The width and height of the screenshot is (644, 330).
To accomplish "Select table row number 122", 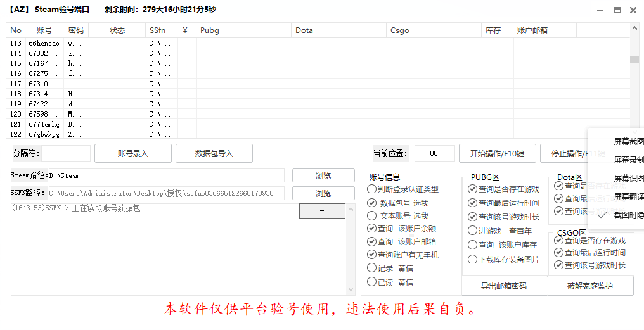I will pos(318,134).
